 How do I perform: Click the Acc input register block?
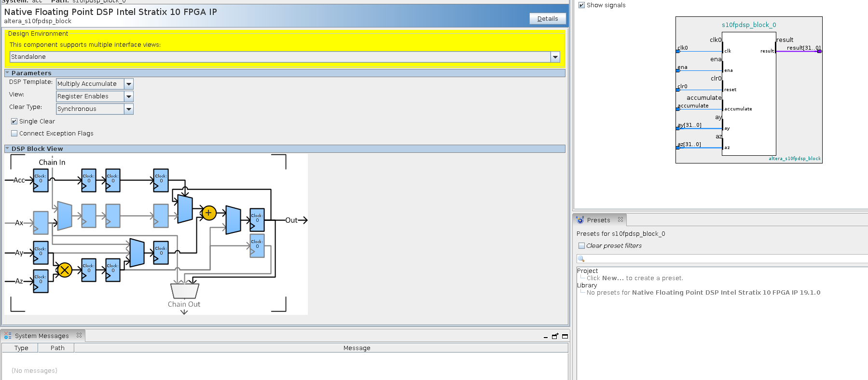pyautogui.click(x=41, y=180)
